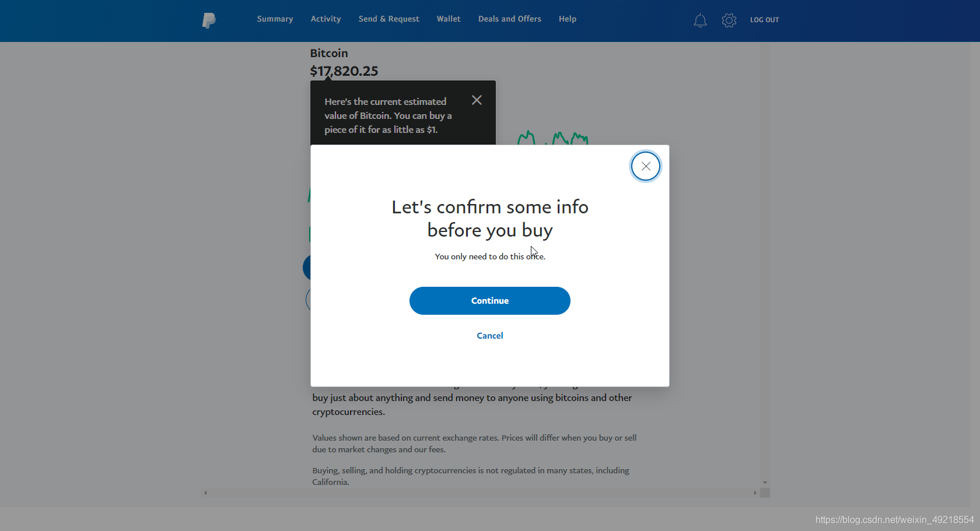Click the horizontal scrollbar left arrow
This screenshot has width=980, height=531.
(205, 493)
